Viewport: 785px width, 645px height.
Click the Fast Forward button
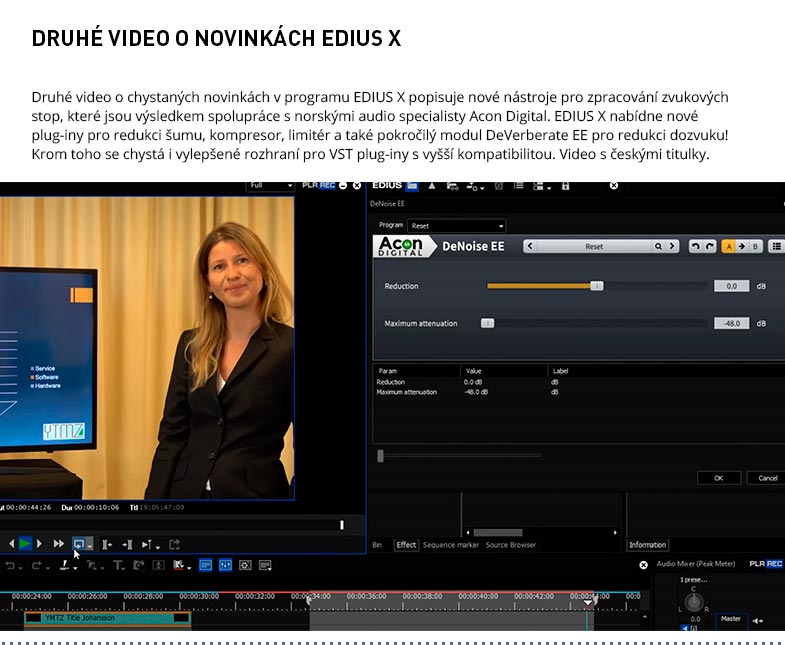click(59, 544)
